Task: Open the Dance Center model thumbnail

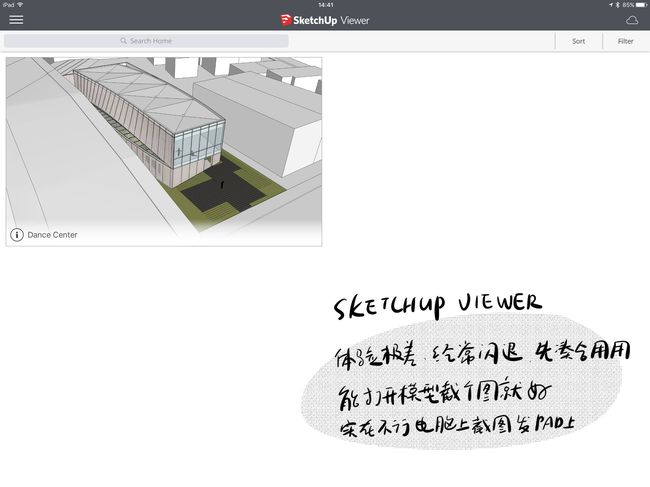Action: point(164,152)
